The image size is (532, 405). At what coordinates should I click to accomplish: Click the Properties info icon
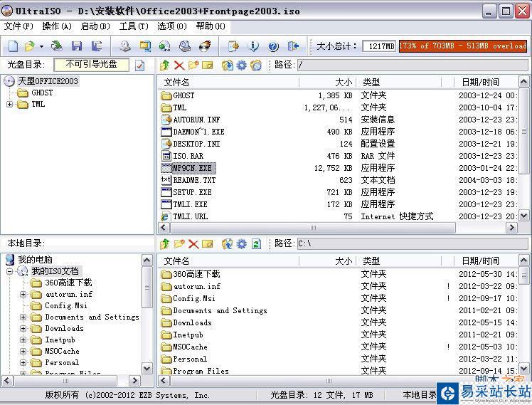click(253, 46)
